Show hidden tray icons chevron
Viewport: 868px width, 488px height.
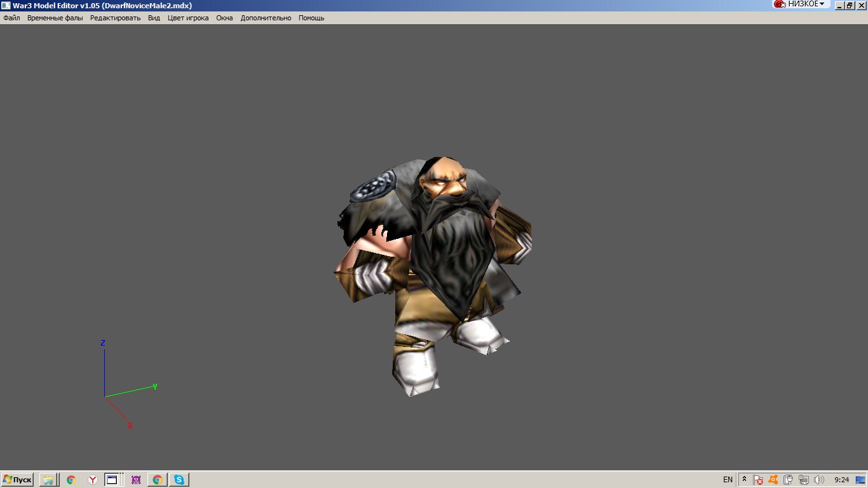pyautogui.click(x=744, y=480)
